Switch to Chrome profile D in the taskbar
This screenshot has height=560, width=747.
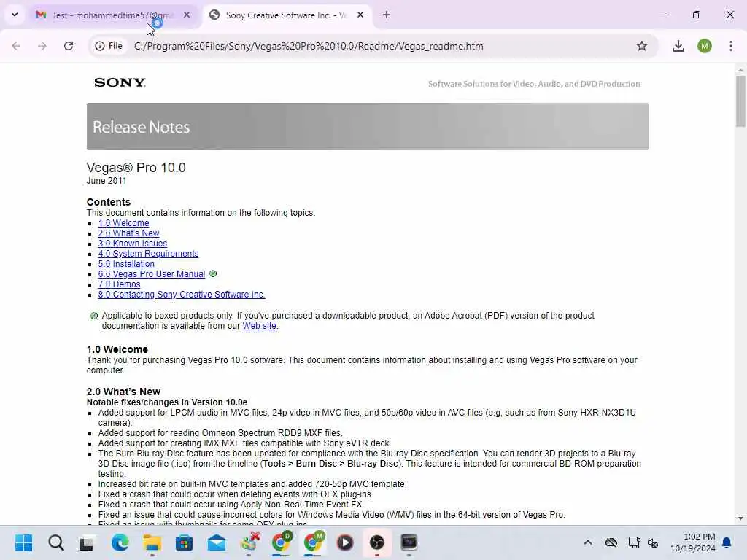point(281,542)
